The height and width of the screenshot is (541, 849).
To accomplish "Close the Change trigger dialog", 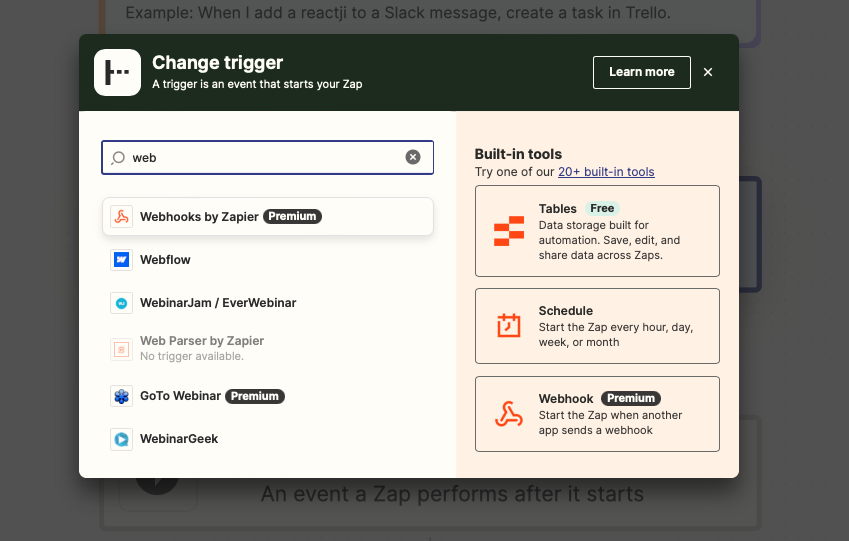I will tap(708, 72).
